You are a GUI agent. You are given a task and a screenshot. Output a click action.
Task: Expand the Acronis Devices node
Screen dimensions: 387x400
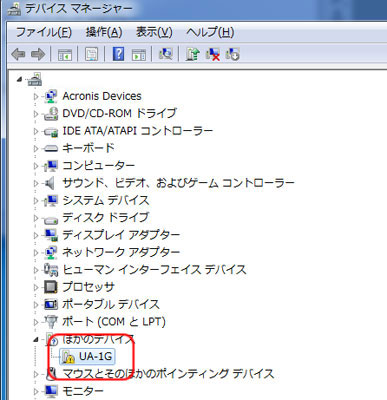(36, 97)
